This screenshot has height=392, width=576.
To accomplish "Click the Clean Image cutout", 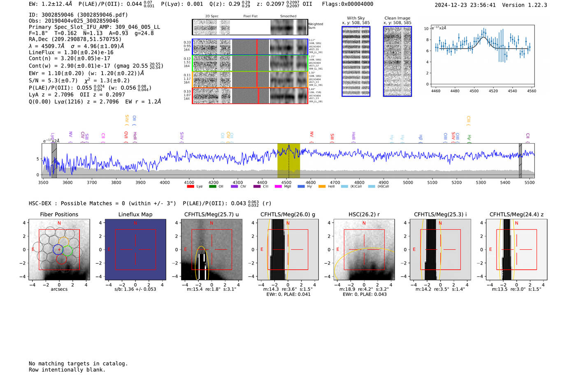I will 397,61.
